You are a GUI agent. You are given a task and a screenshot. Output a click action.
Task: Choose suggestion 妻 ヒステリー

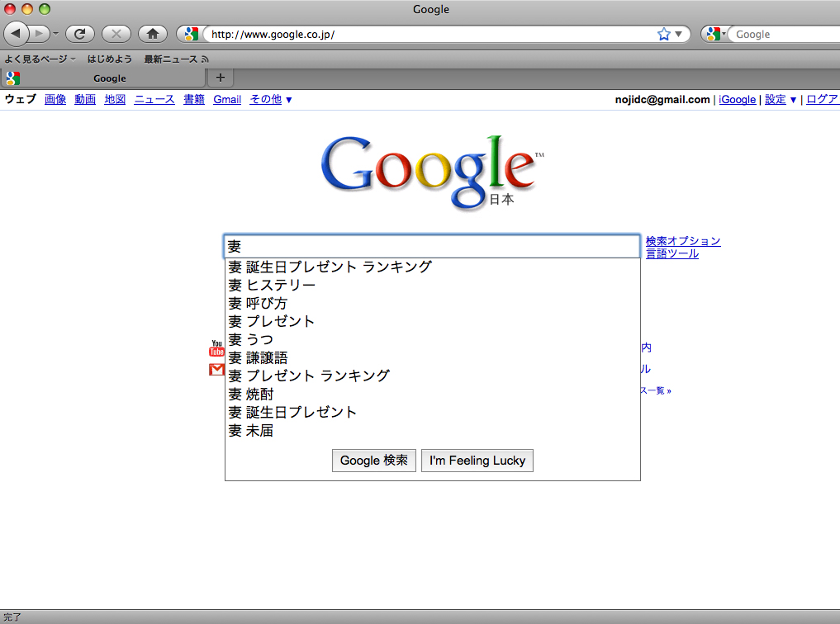pyautogui.click(x=432, y=285)
